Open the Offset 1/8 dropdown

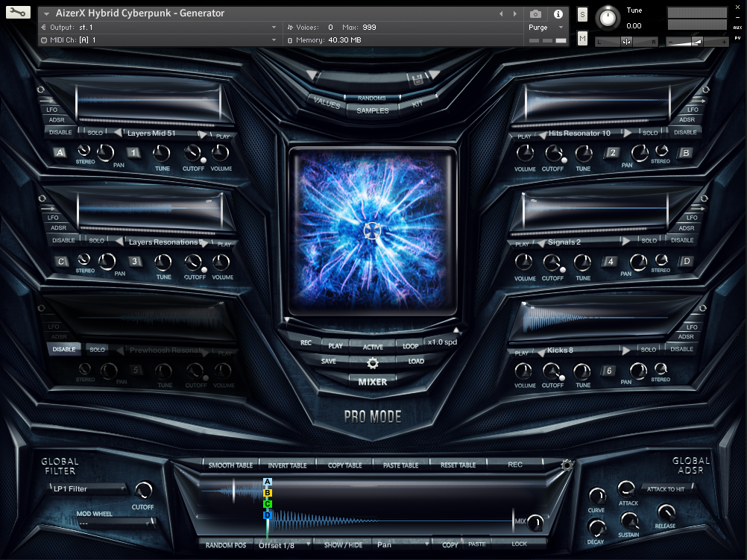285,545
